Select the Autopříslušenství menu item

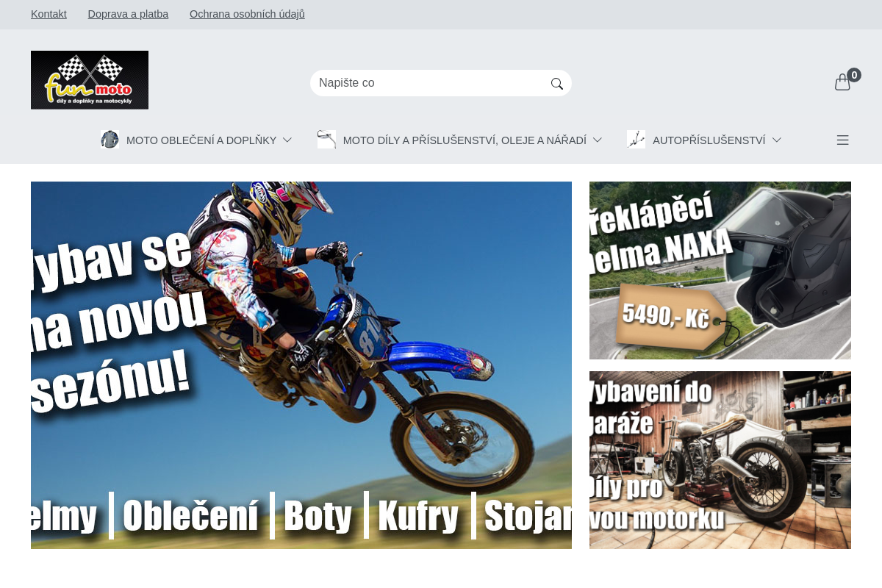[x=709, y=140]
